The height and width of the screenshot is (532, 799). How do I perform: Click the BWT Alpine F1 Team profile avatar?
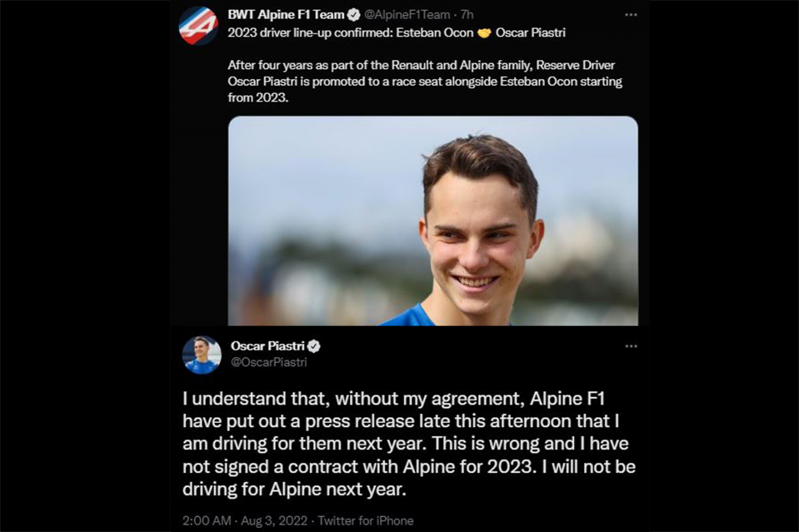tap(199, 26)
